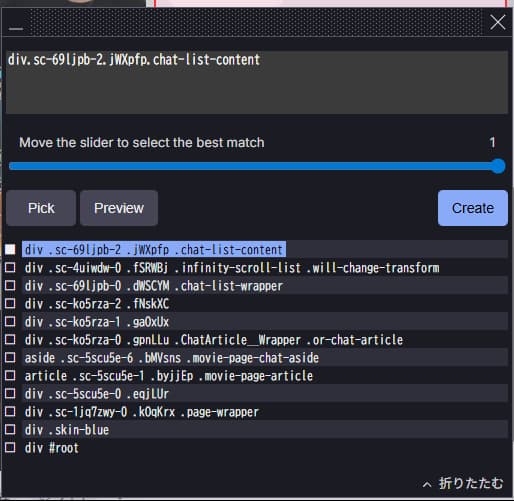Close the element picker dialog
Viewport: 514px width, 501px height.
pos(498,23)
